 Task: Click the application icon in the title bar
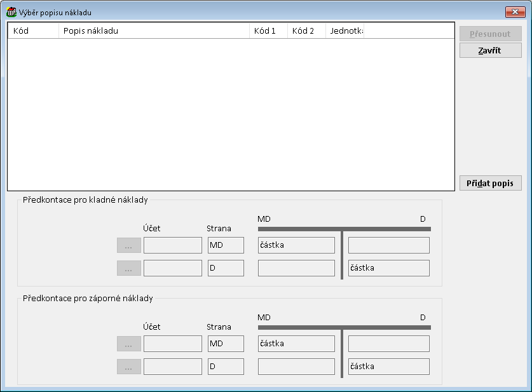pos(11,12)
